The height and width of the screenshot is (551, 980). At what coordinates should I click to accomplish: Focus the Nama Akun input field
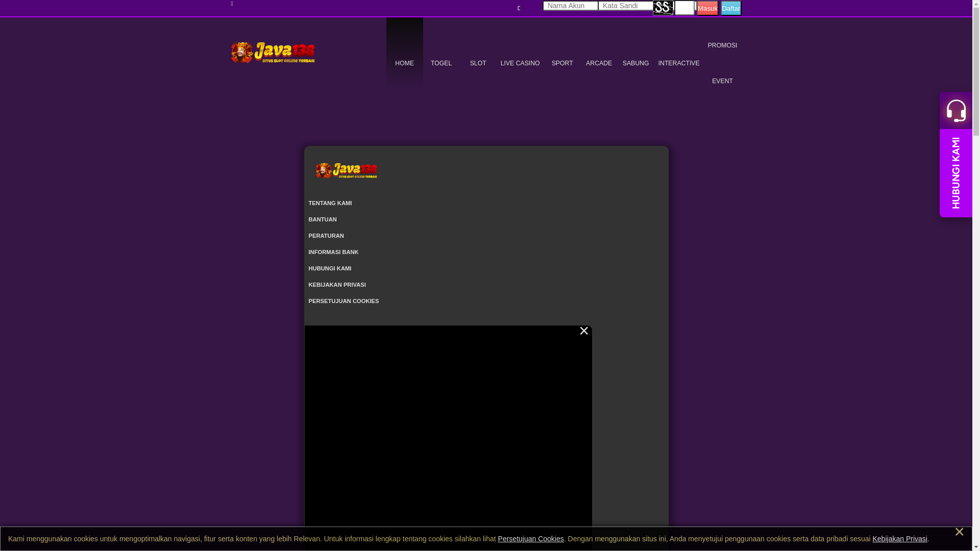571,6
